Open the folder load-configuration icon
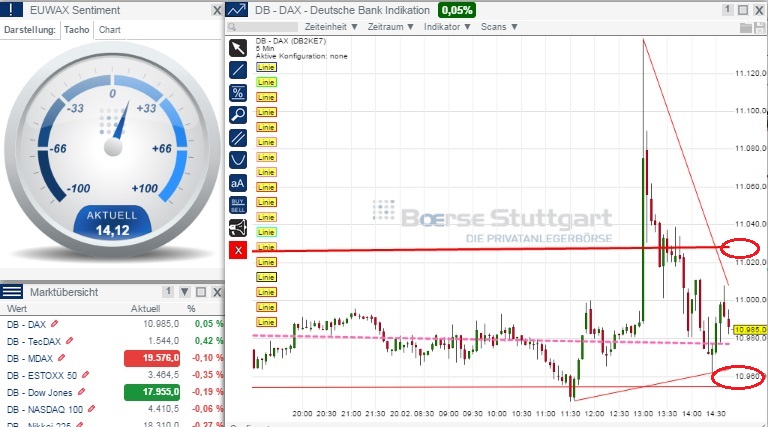Viewport: 768px width, 427px height. pos(745,27)
